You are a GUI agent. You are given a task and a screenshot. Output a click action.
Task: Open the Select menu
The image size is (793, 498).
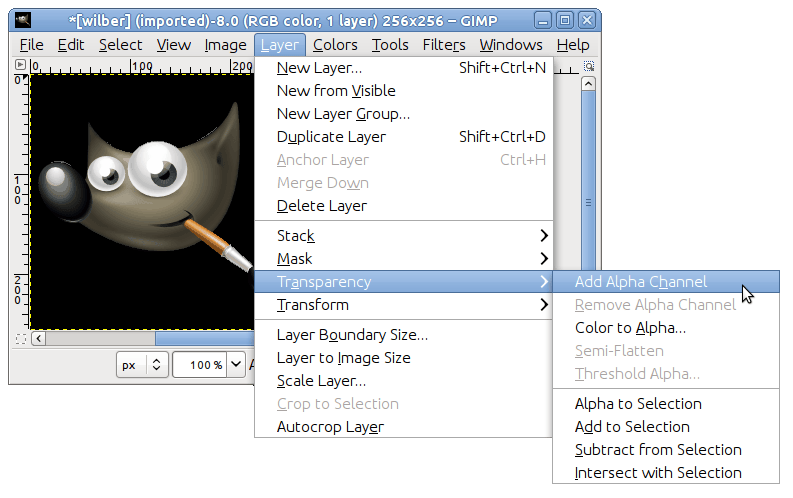click(120, 45)
